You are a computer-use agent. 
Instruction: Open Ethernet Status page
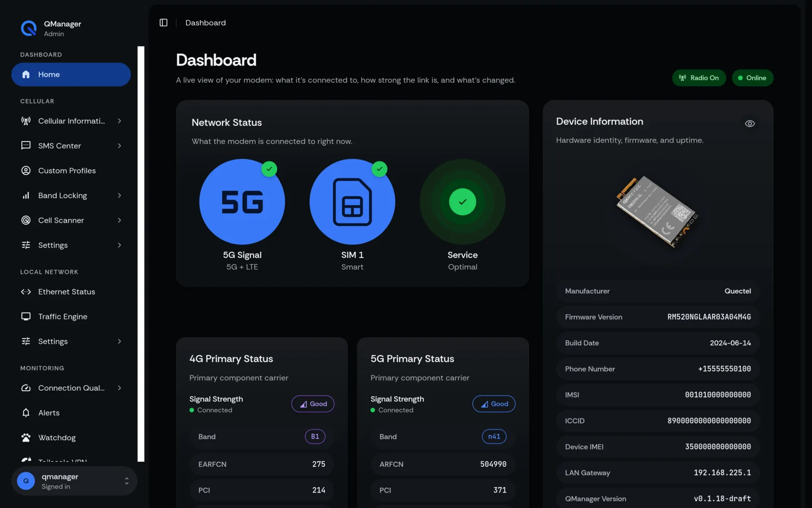[71, 292]
